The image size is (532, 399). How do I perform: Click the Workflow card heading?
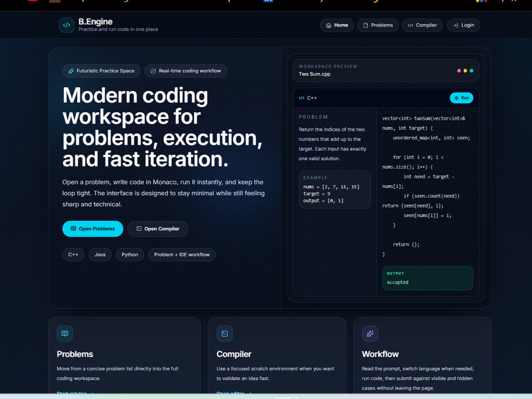pyautogui.click(x=380, y=354)
